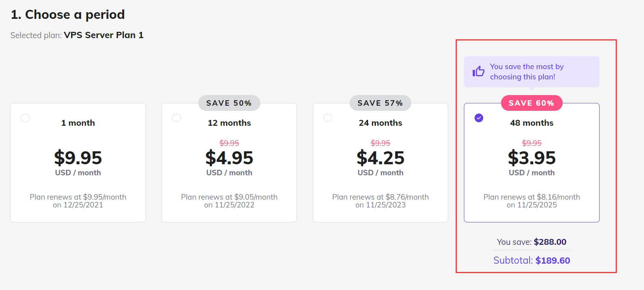Click the "You save the most" banner text

tap(526, 72)
